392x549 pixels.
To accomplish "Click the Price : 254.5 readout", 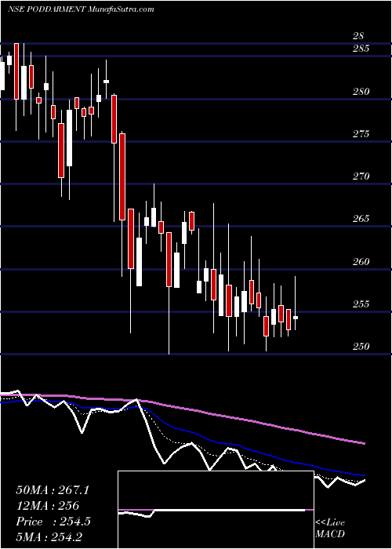I will [53, 522].
